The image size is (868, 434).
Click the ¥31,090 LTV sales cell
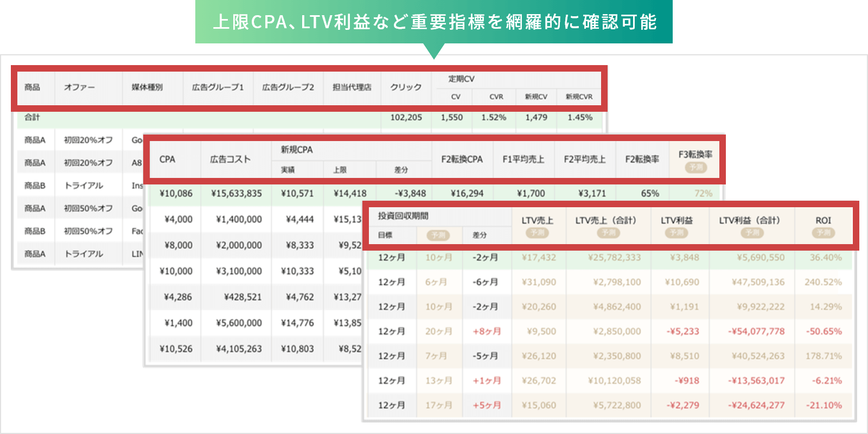539,282
